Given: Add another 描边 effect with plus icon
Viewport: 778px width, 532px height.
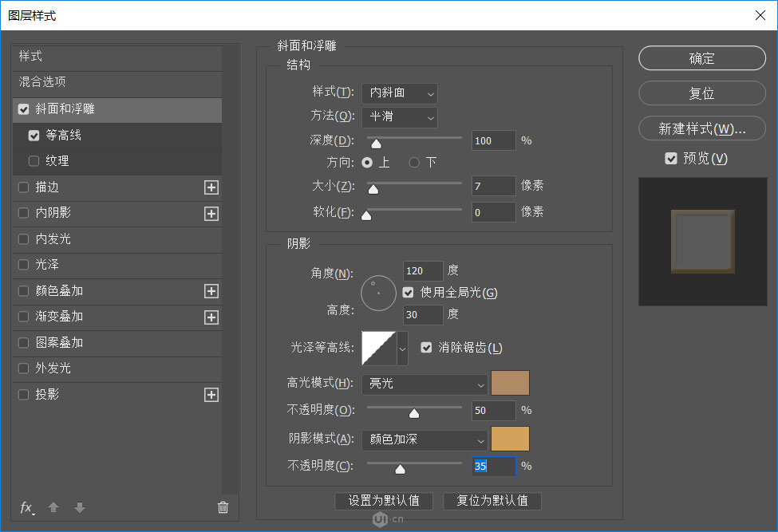Looking at the screenshot, I should [x=211, y=187].
